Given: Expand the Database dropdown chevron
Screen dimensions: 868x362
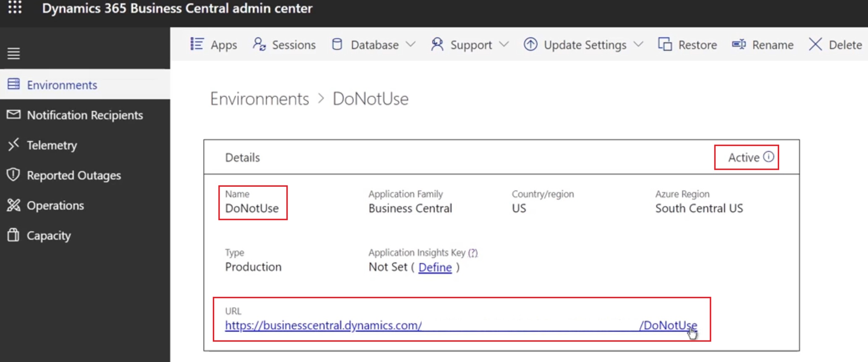Looking at the screenshot, I should click(411, 45).
